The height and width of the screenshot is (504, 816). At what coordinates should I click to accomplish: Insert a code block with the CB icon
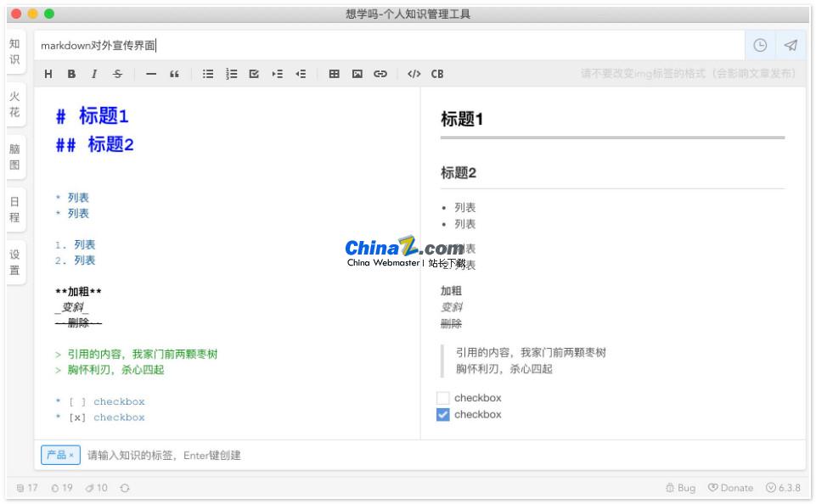pyautogui.click(x=436, y=74)
